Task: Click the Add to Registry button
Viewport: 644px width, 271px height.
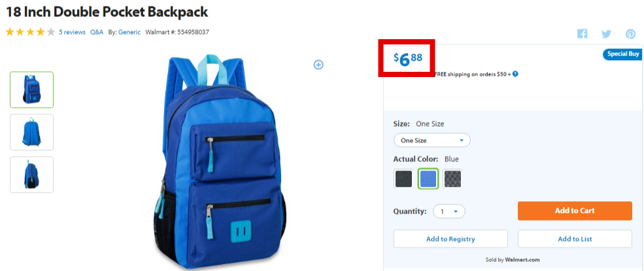Action: (x=450, y=238)
